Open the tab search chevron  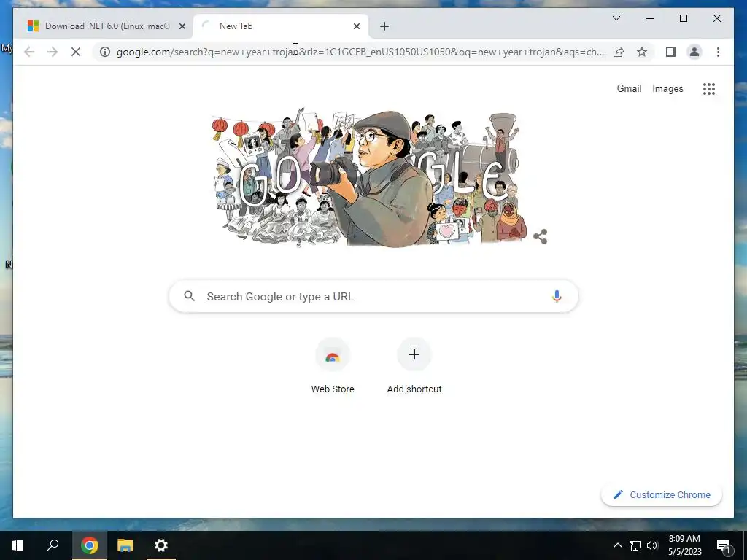(x=616, y=18)
